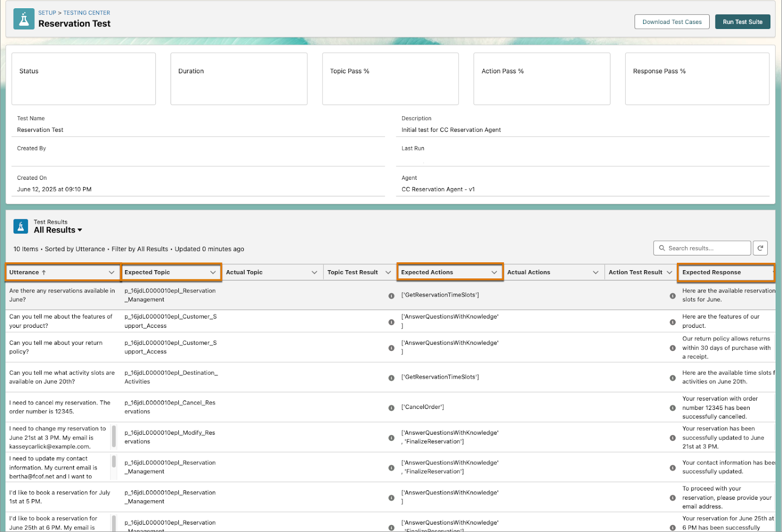Expand the All Results list view dropdown
Screen dimensions: 782x532
[58, 230]
